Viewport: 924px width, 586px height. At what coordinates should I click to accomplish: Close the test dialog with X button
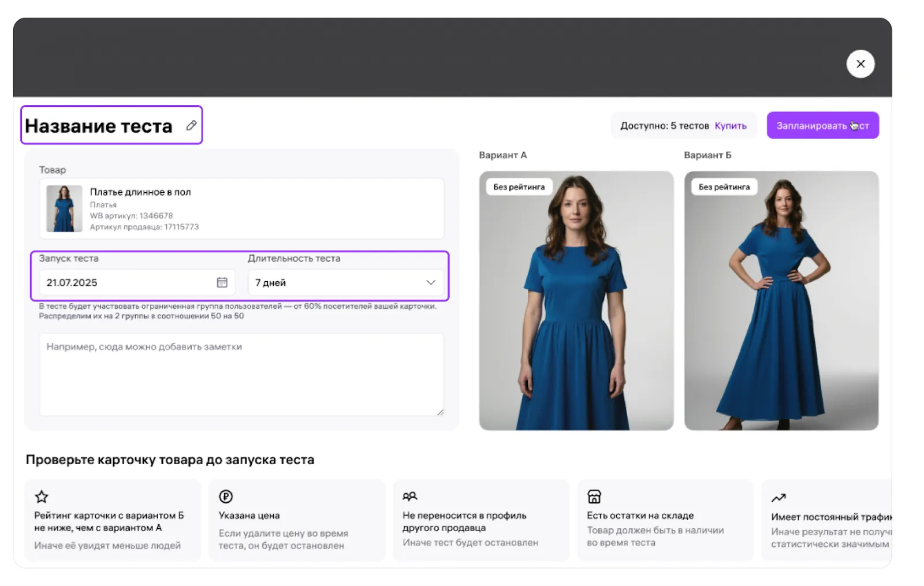click(860, 64)
